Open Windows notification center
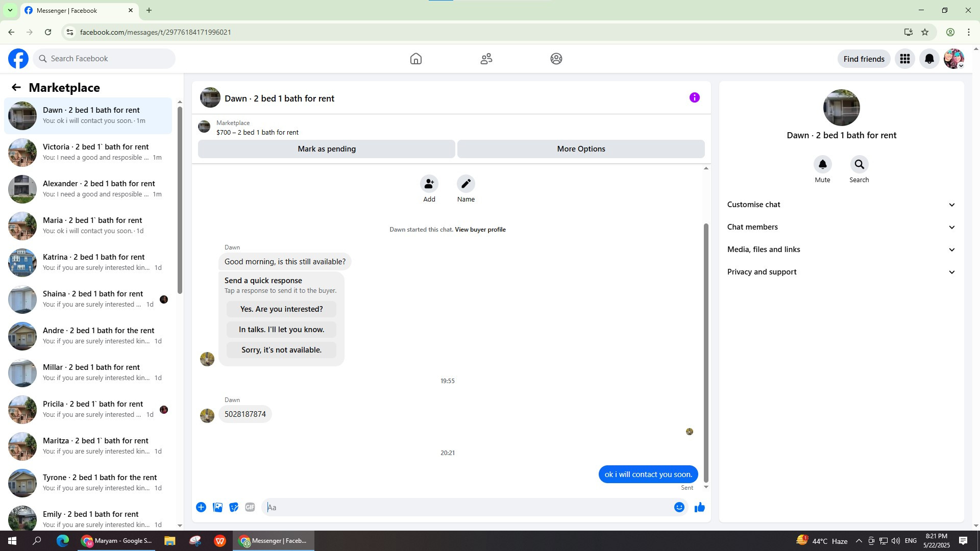Screen dimensions: 980x551 (964, 541)
